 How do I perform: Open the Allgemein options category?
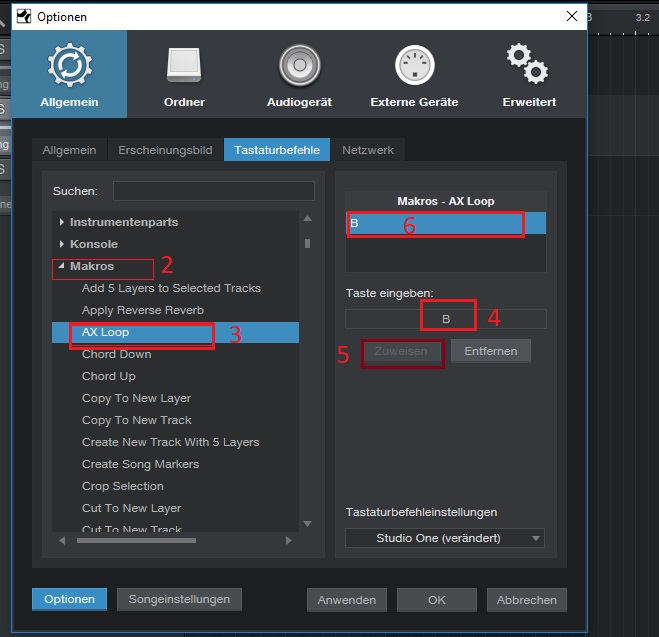point(69,74)
